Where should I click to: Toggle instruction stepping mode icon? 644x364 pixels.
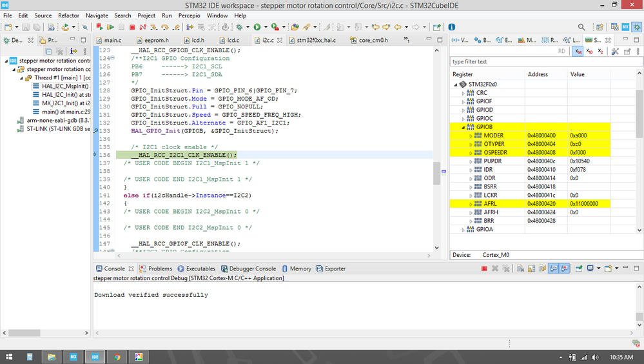click(x=190, y=27)
